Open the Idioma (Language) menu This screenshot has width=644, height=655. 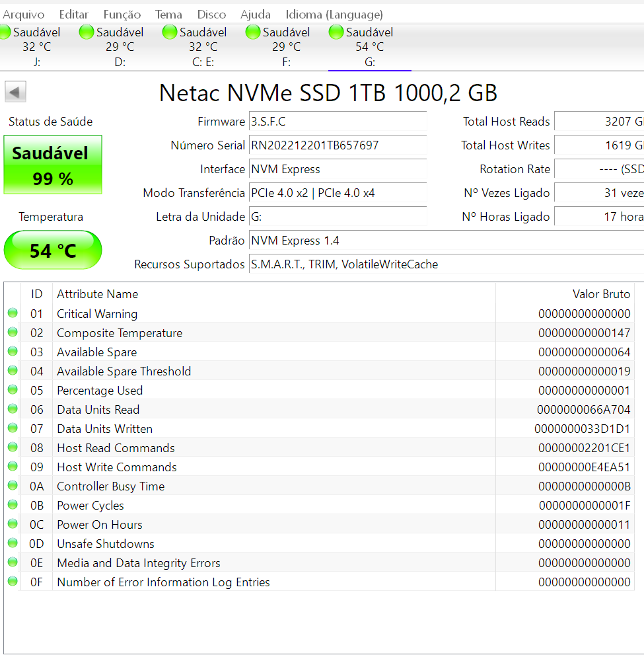pyautogui.click(x=334, y=15)
